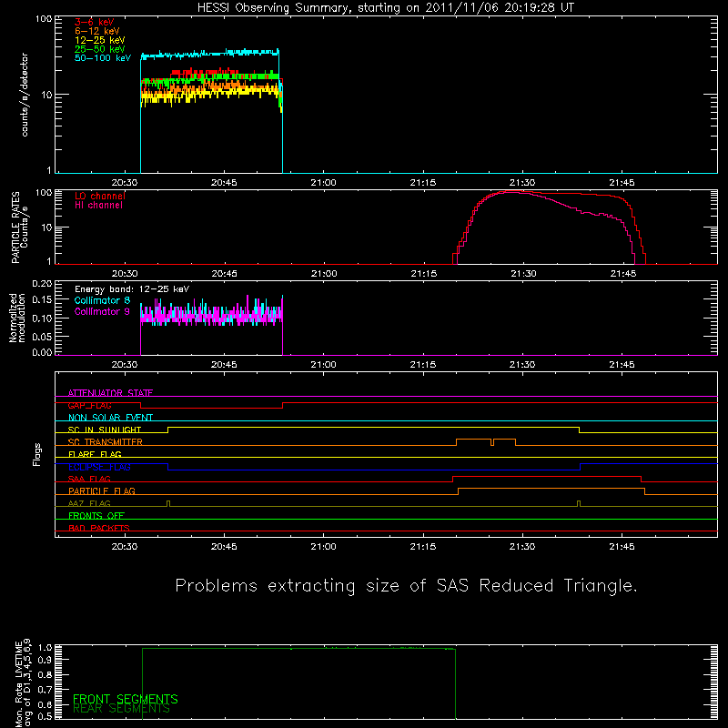
Task: Click the cyan 50-100 keV count-rate curve
Action: pyautogui.click(x=209, y=54)
